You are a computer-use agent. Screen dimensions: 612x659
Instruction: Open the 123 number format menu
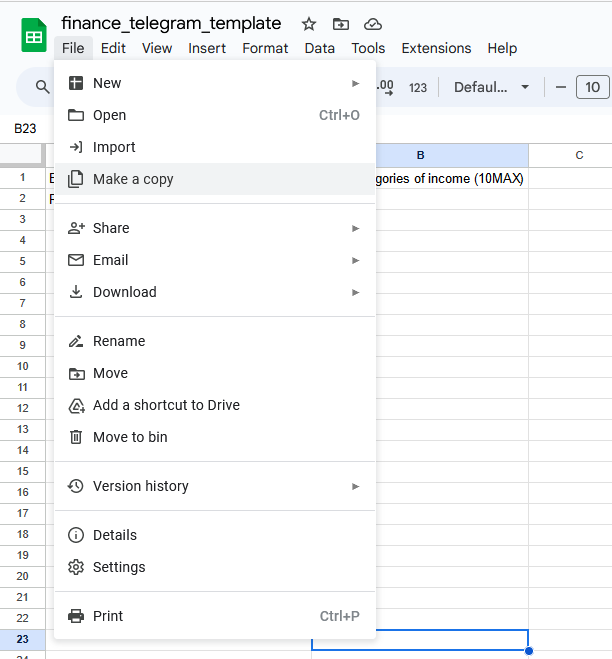click(417, 87)
